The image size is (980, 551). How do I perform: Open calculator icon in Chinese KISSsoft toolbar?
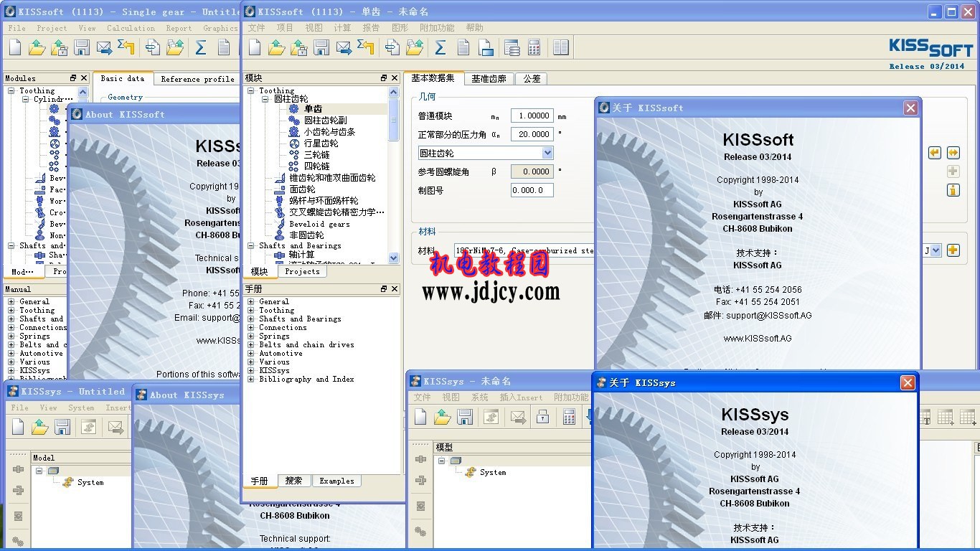pyautogui.click(x=534, y=48)
